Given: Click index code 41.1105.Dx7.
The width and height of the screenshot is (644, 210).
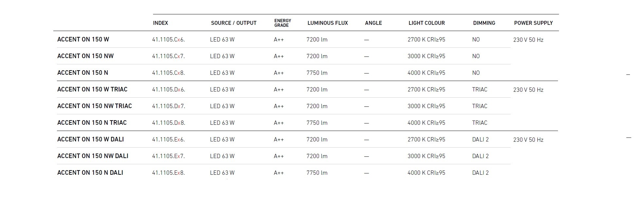Looking at the screenshot, I should [168, 106].
